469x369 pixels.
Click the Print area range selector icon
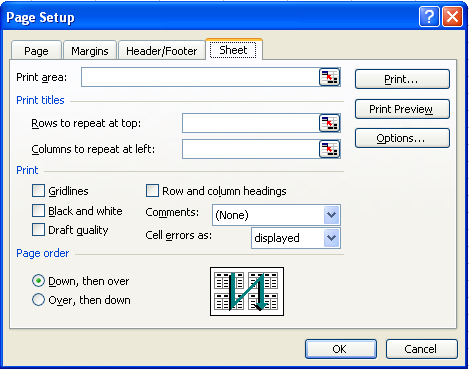point(329,77)
